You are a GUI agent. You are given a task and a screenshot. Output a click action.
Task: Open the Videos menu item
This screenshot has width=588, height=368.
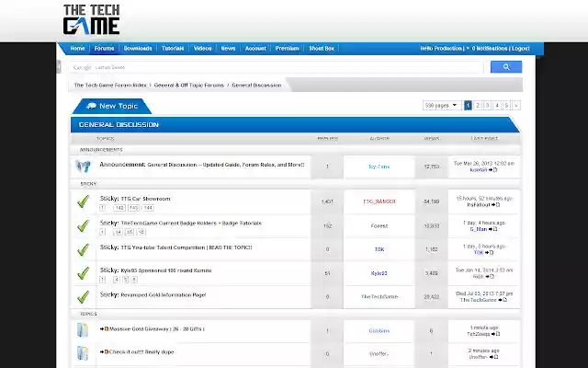[x=202, y=49]
